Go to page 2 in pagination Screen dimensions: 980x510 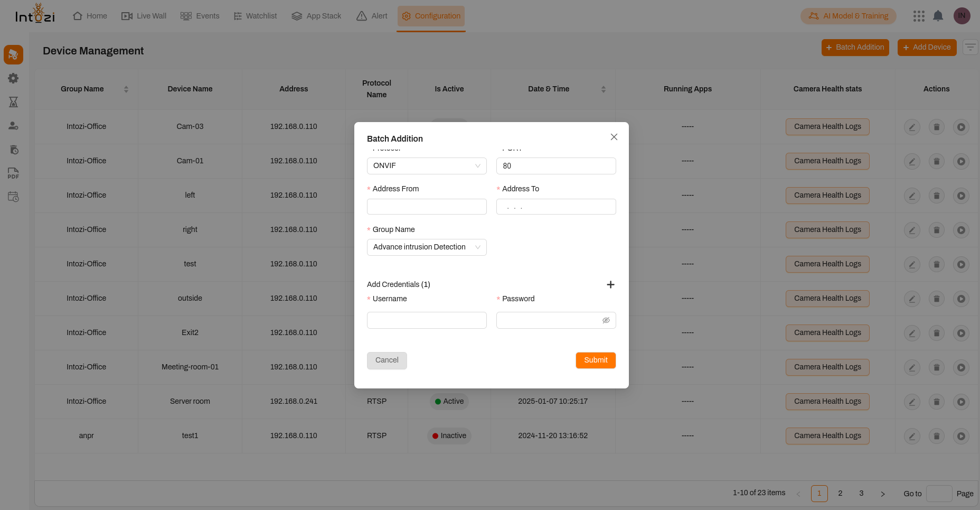click(x=840, y=493)
